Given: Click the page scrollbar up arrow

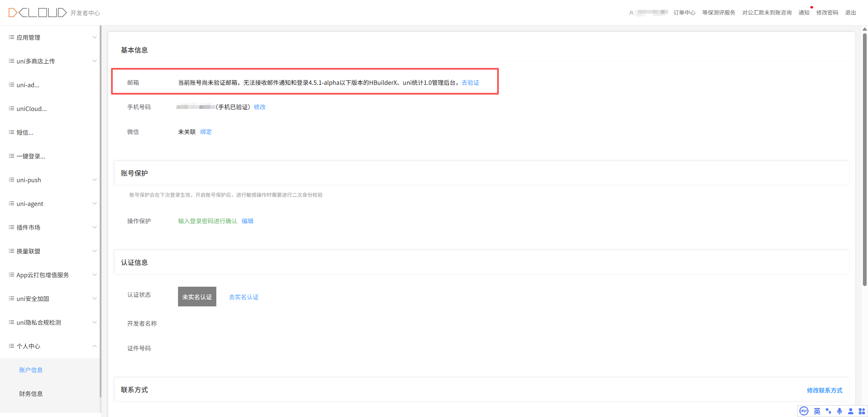Looking at the screenshot, I should coord(865,29).
